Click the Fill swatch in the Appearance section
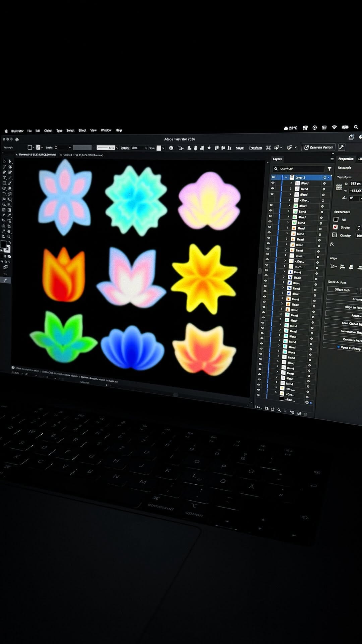The image size is (362, 644). [336, 219]
